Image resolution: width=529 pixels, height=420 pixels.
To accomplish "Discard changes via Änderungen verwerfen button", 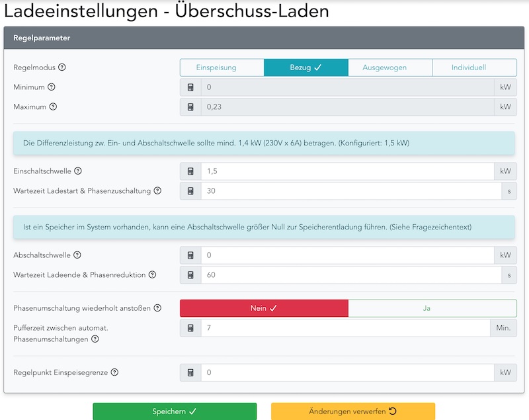I will 353,411.
